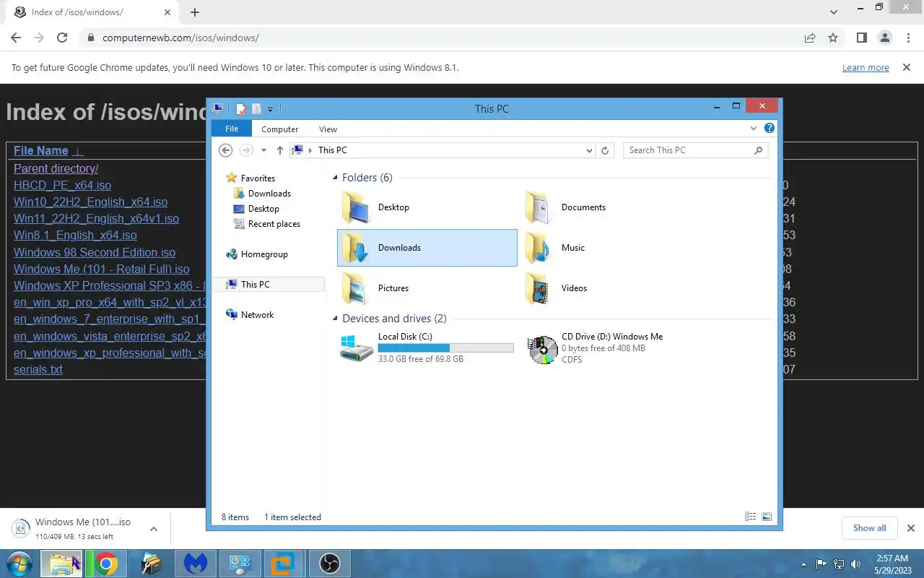The width and height of the screenshot is (924, 578).
Task: Open a new Chrome tab
Action: click(x=195, y=12)
